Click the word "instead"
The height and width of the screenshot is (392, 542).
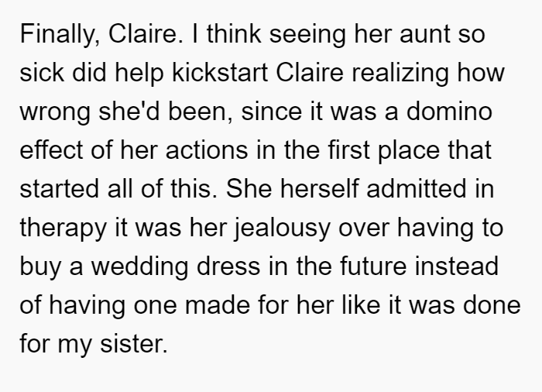[456, 266]
